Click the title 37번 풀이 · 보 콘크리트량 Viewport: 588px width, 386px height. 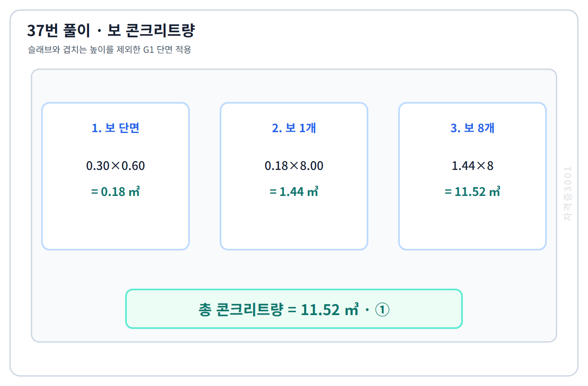[111, 30]
